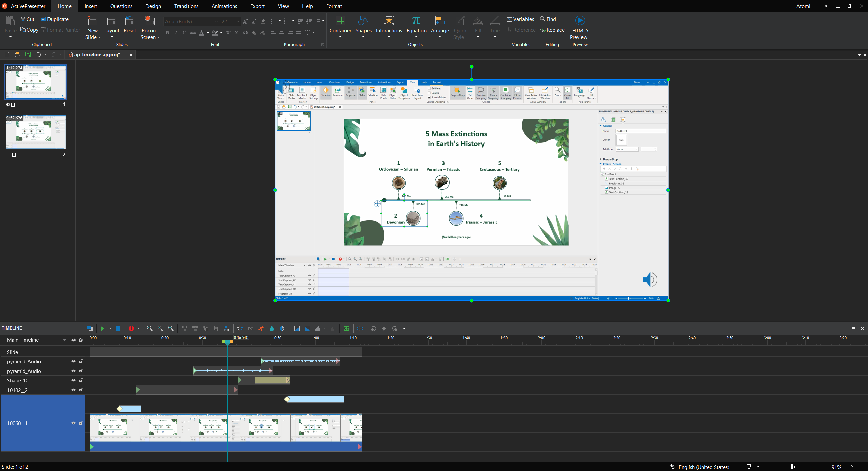
Task: Lock the 10060__1 video track
Action: tap(81, 423)
